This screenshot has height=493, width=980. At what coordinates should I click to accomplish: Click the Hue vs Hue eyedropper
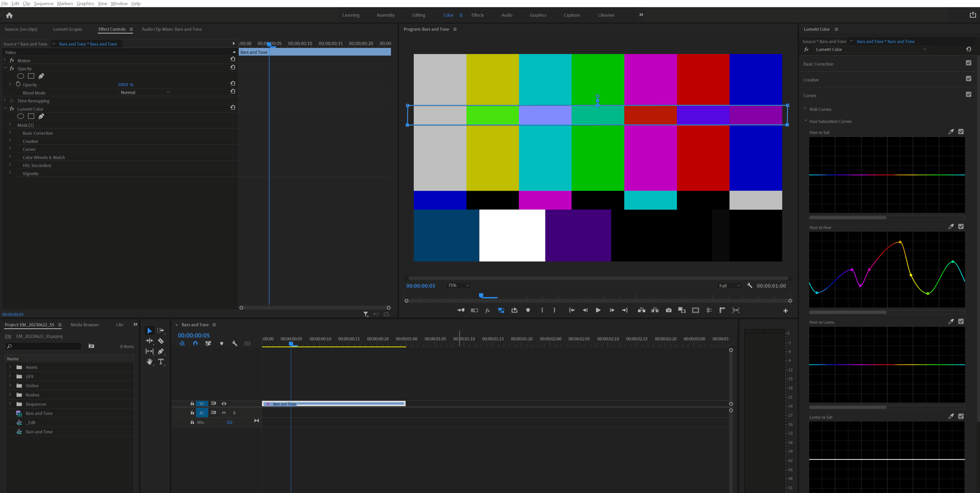(951, 226)
